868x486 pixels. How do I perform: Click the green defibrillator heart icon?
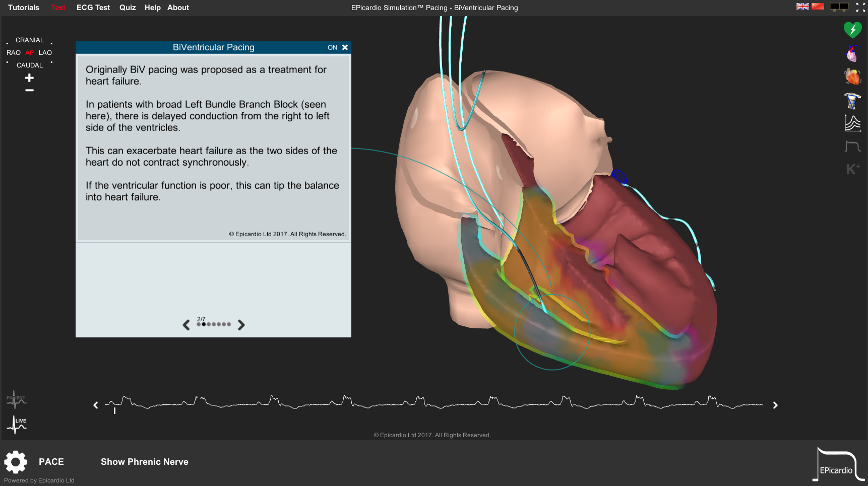(x=852, y=30)
